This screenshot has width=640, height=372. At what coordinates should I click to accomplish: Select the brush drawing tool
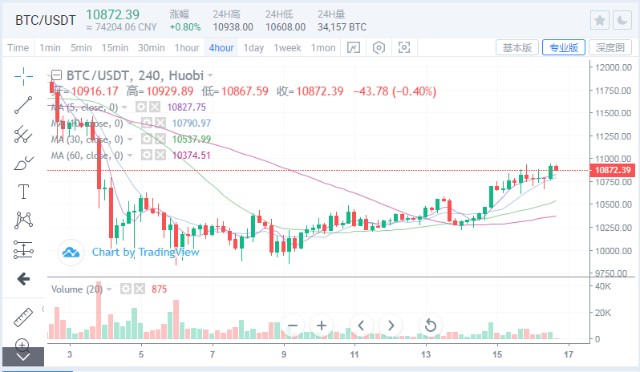23,163
